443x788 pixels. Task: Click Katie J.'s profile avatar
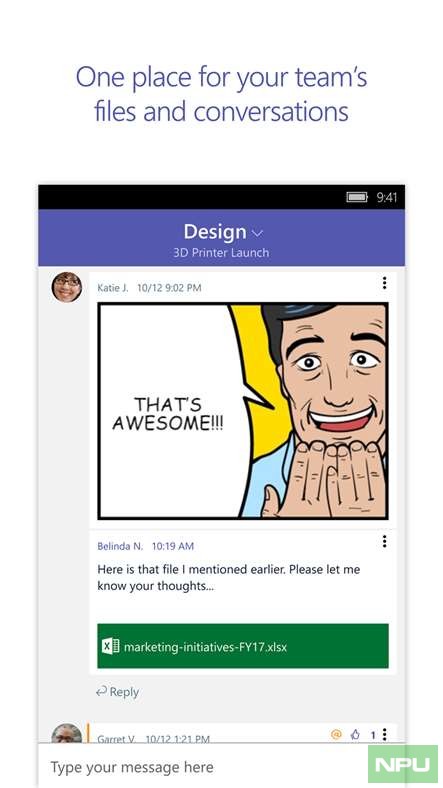(66, 287)
